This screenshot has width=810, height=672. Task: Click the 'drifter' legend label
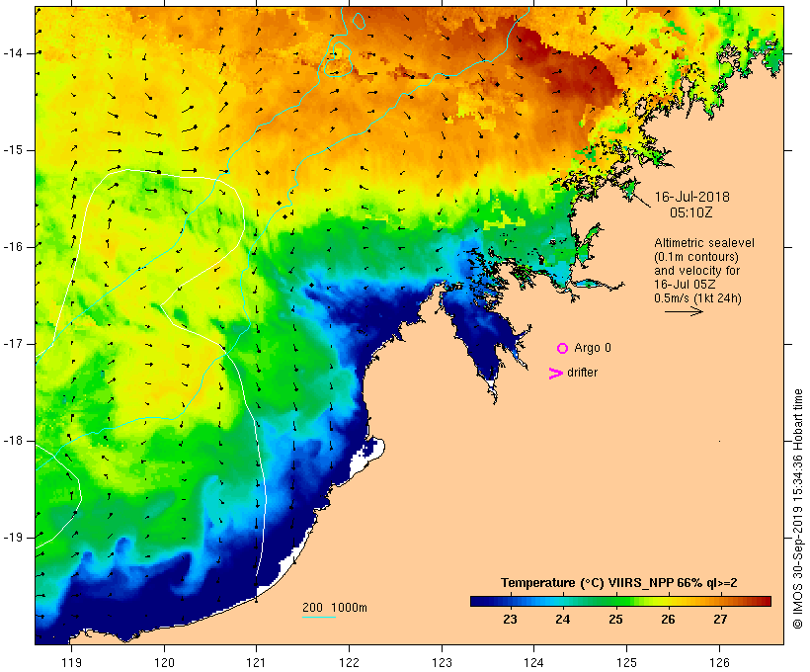582,373
